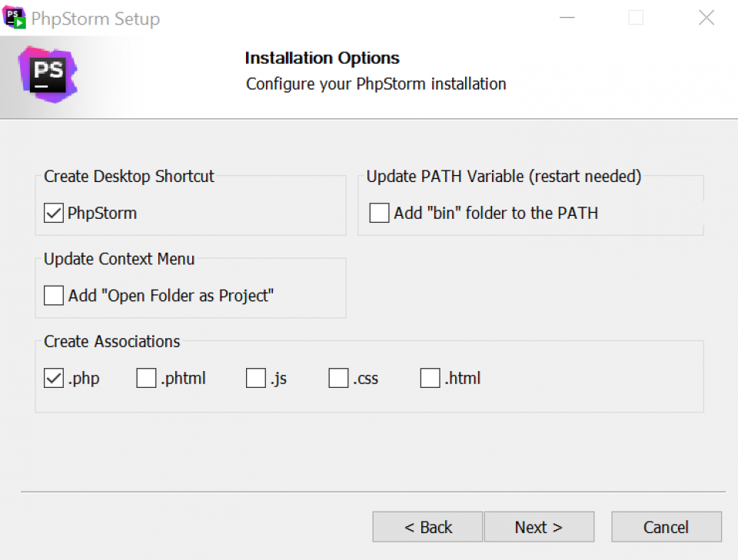Click the Create Desktop Shortcut group label

tap(128, 177)
